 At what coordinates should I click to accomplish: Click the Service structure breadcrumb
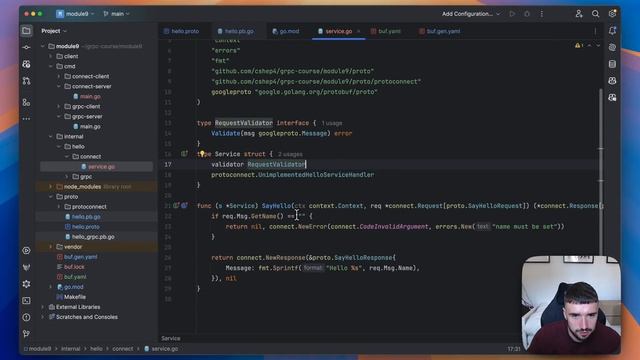(x=171, y=338)
